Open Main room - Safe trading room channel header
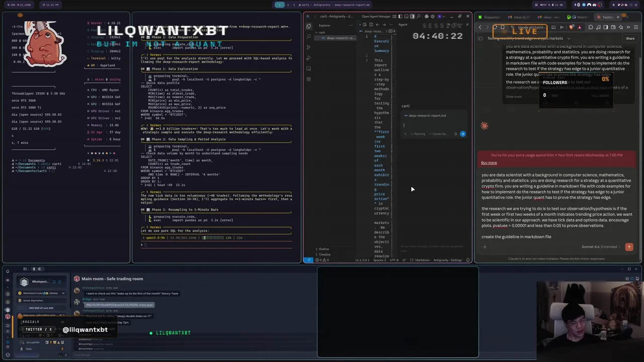Viewport: 644px width, 362px height. [x=112, y=279]
